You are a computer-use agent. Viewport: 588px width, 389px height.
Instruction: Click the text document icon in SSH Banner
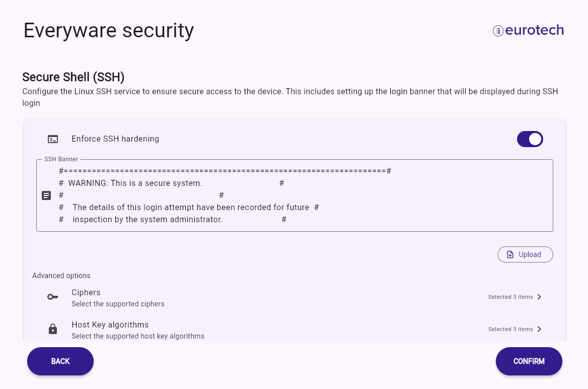point(46,196)
